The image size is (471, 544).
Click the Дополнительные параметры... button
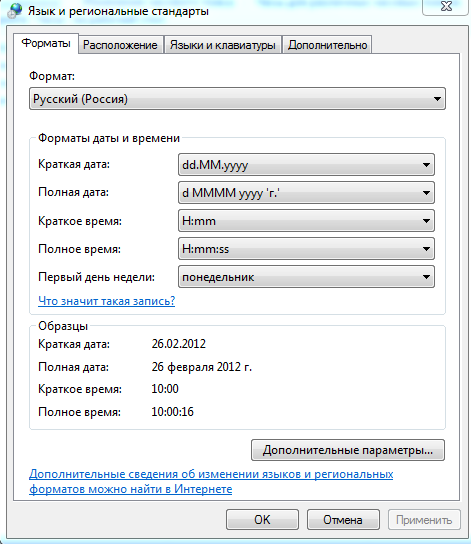(348, 450)
